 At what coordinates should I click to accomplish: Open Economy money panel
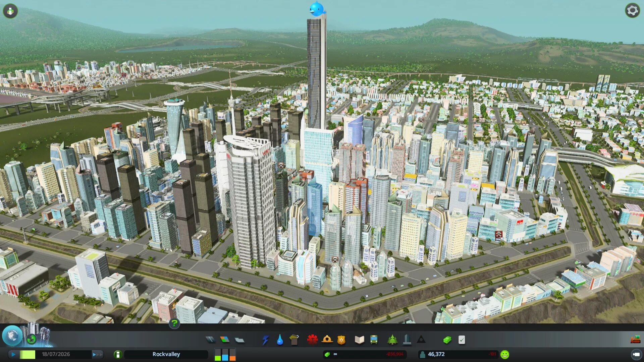[447, 340]
